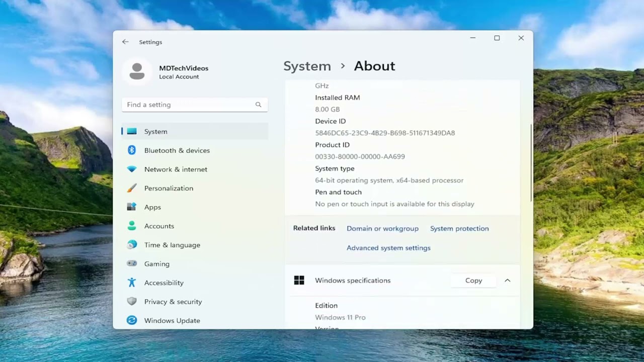644x362 pixels.
Task: Click the Settings page vertical scrollbar
Action: pyautogui.click(x=531, y=163)
